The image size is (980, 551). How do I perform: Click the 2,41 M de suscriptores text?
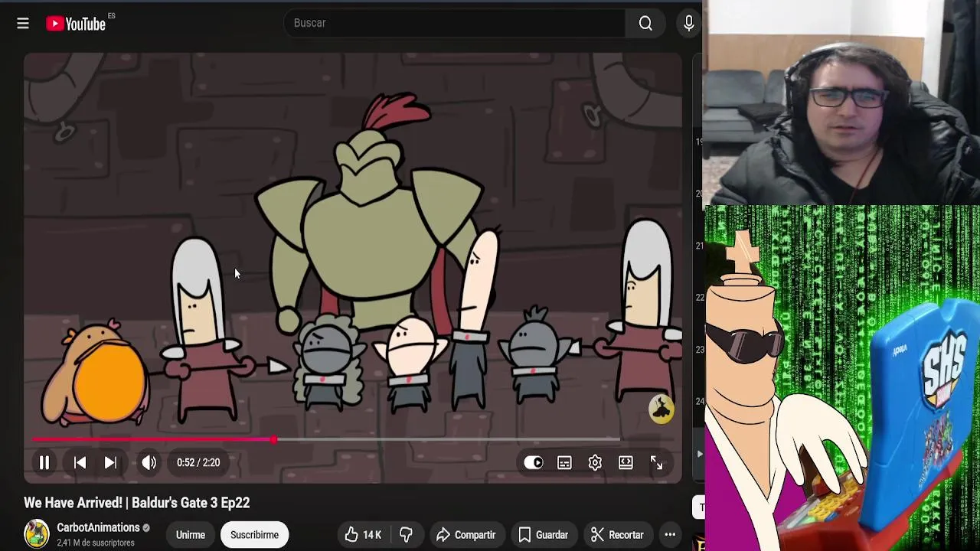tap(96, 543)
